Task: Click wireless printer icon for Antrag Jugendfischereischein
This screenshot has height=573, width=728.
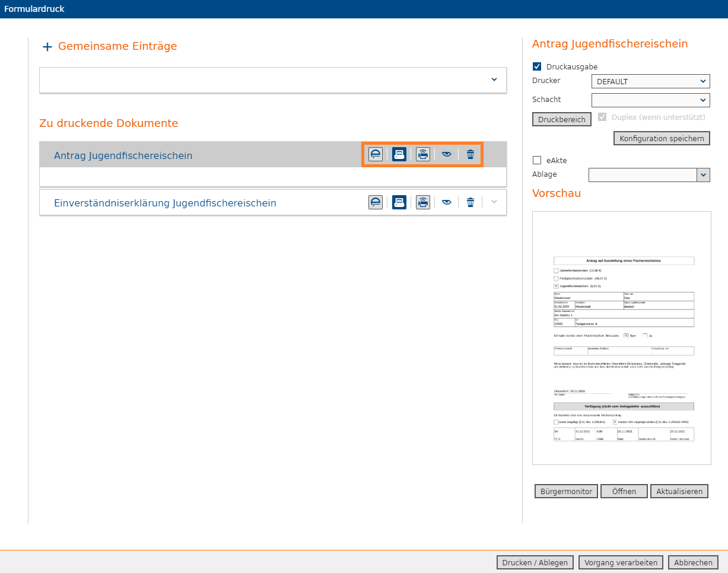Action: point(423,154)
